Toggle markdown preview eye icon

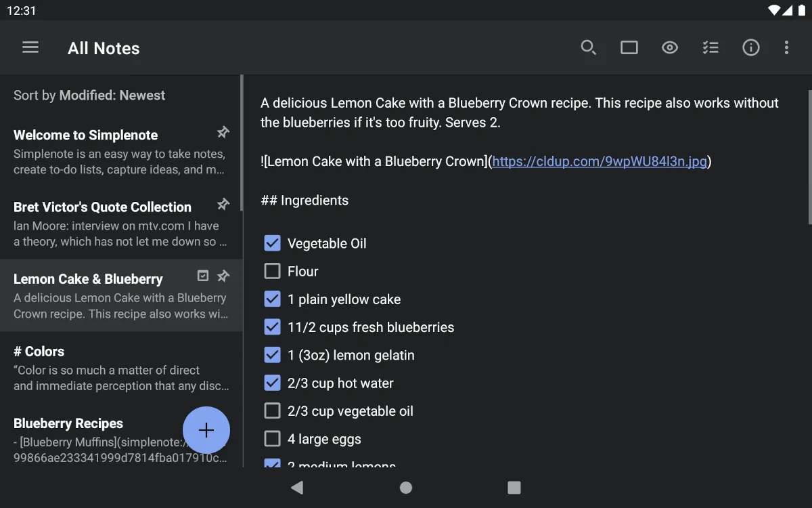coord(670,47)
